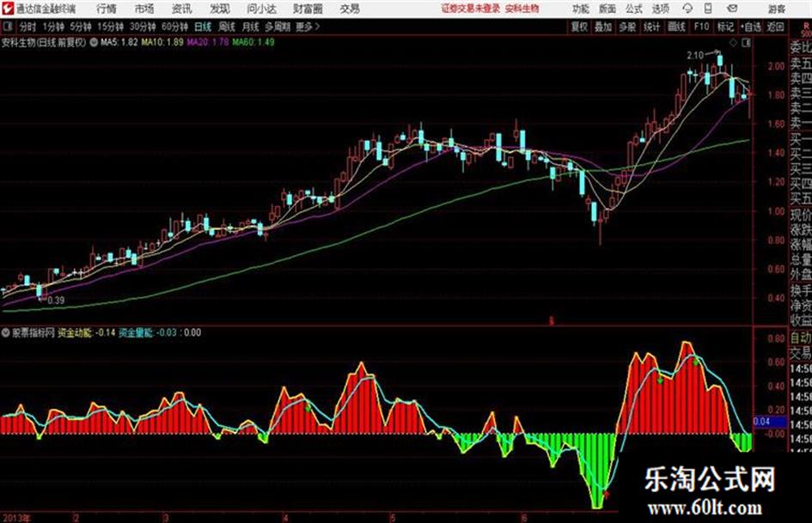812x523 pixels.
Task: Open the 选项 menu
Action: 661,9
